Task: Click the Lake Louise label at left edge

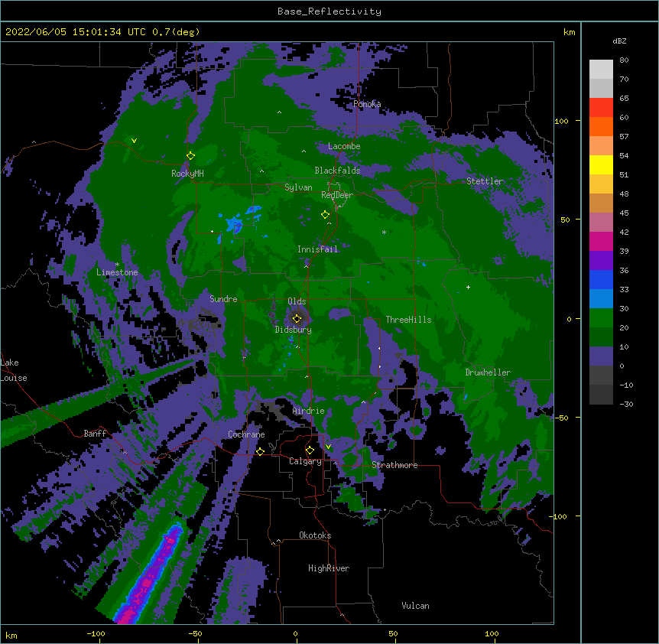Action: (14, 370)
